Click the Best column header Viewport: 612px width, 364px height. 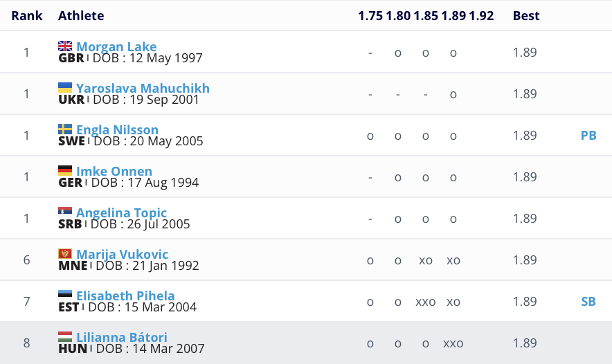point(526,15)
